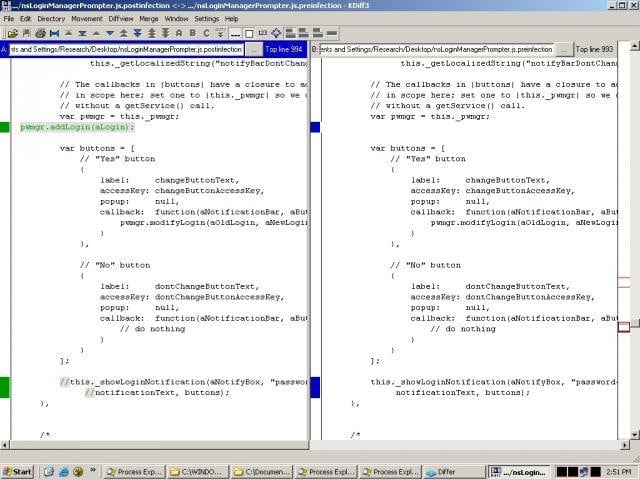Click 'var buttons = [' line in pane A
The image size is (640, 480).
tap(97, 148)
